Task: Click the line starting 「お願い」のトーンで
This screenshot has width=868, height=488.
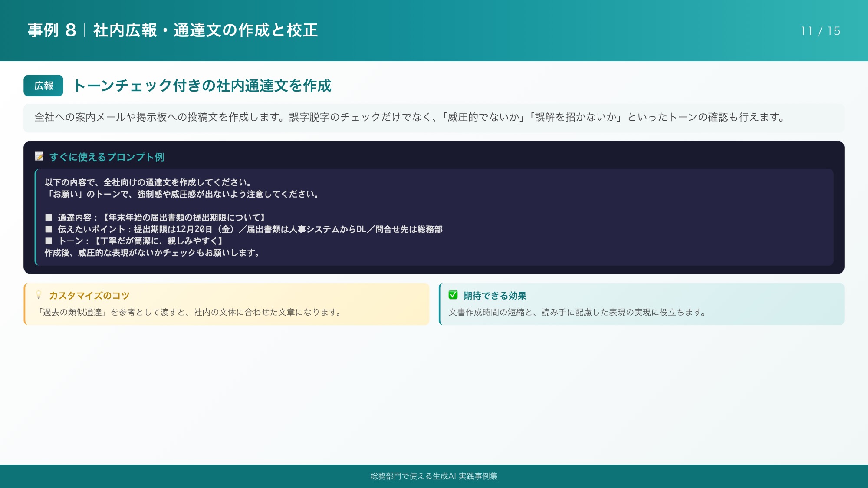Action: pyautogui.click(x=182, y=194)
